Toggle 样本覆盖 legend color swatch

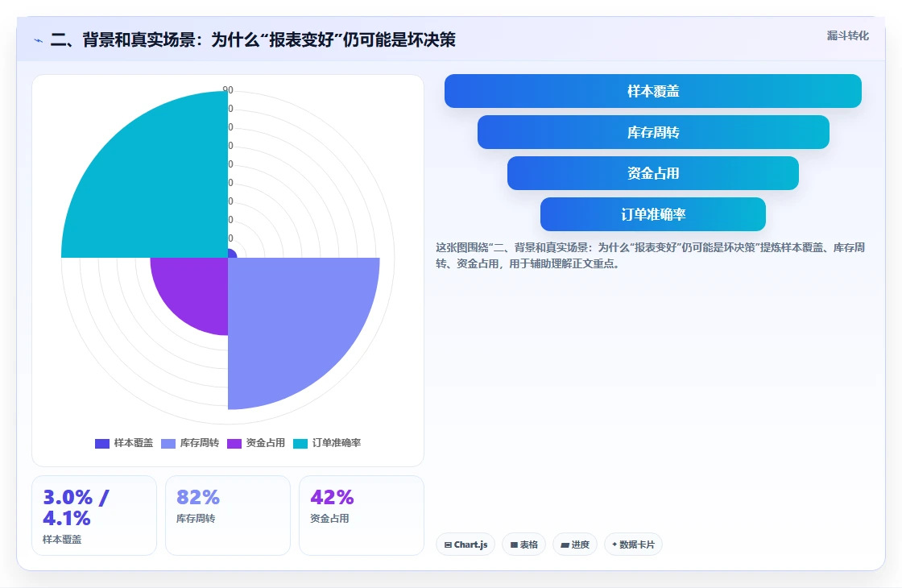(101, 444)
